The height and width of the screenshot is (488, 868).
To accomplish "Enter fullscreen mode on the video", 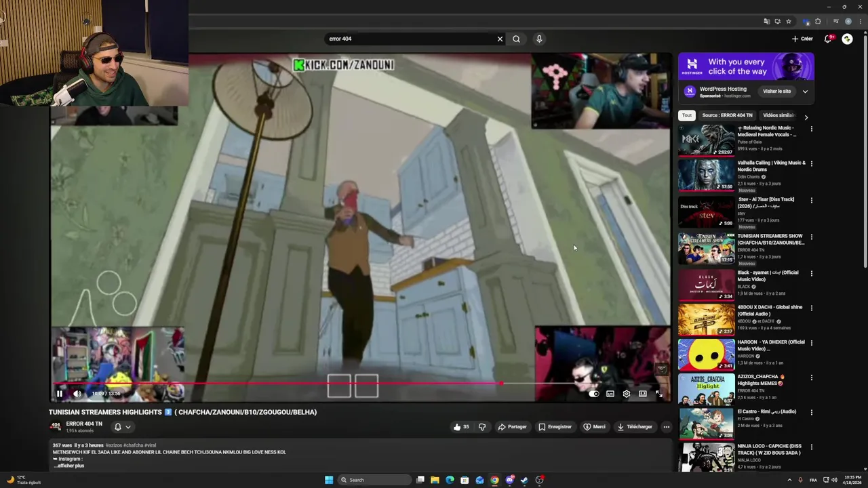I will 658,394.
